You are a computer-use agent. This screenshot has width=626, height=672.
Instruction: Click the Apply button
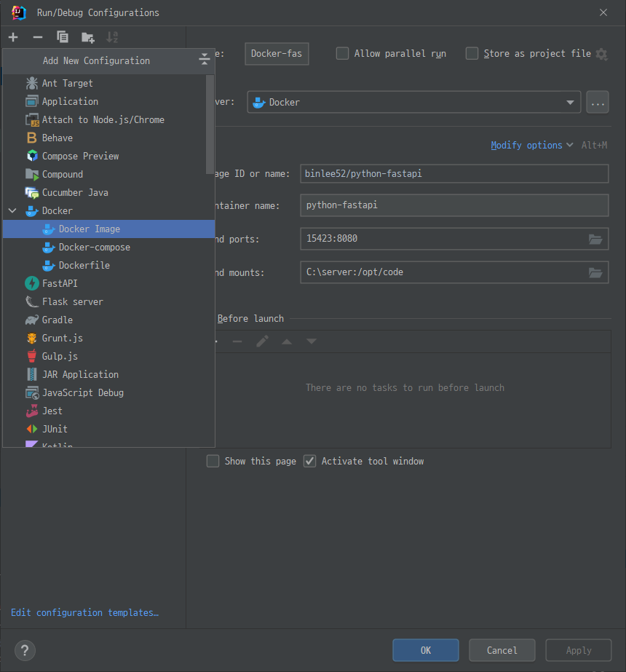pyautogui.click(x=579, y=650)
